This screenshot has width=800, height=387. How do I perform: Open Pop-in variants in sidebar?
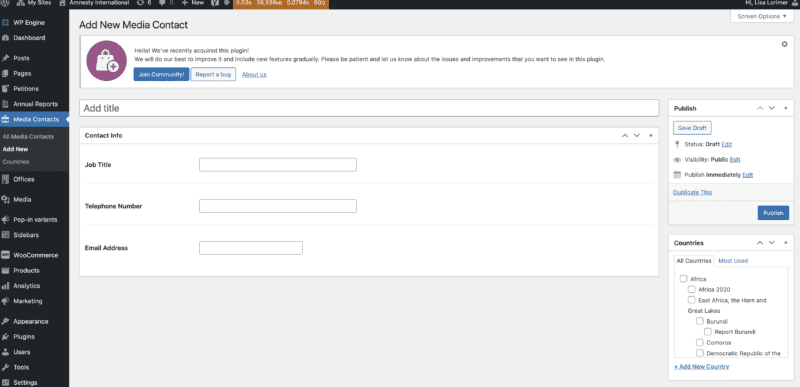[x=34, y=220]
